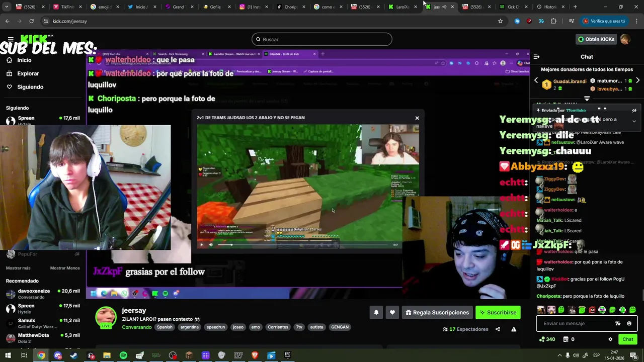Open the tab search dropdown arrow
The width and height of the screenshot is (644, 362).
coord(7,7)
